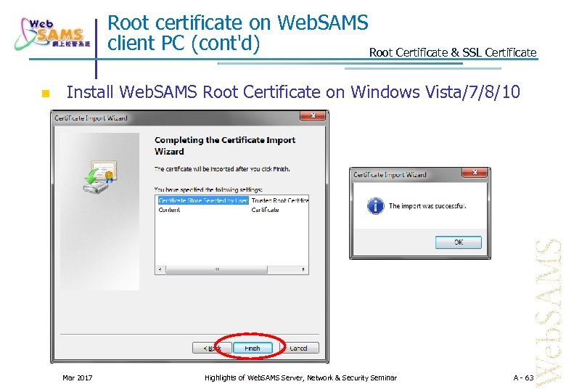Image resolution: width=566 pixels, height=392 pixels.
Task: Click the 'A - 63' page number
Action: click(x=523, y=377)
